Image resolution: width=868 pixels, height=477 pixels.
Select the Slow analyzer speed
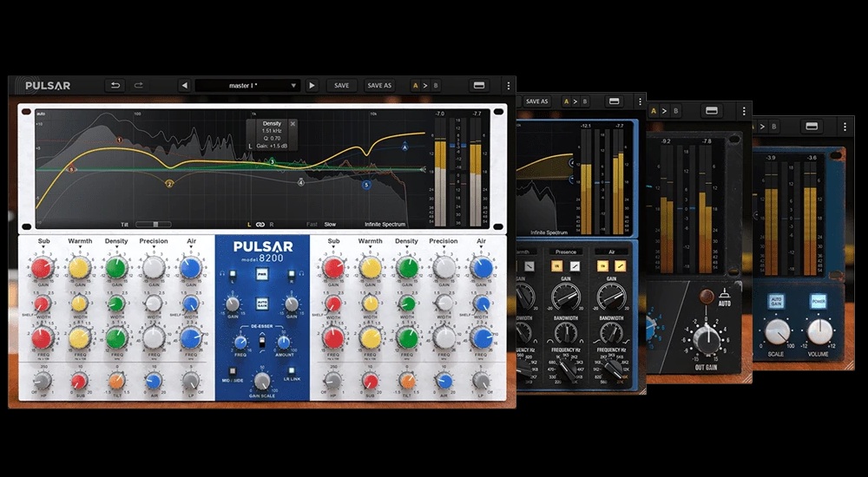330,224
